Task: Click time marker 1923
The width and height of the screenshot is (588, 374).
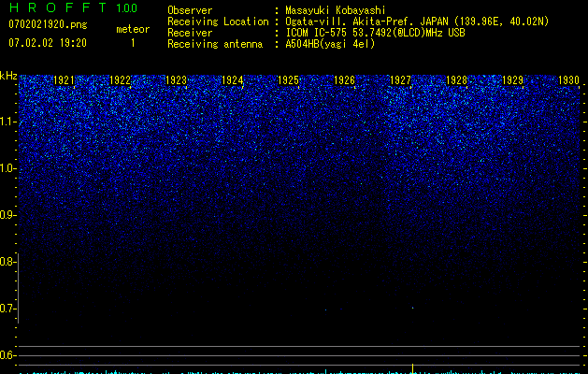Action: [x=177, y=80]
